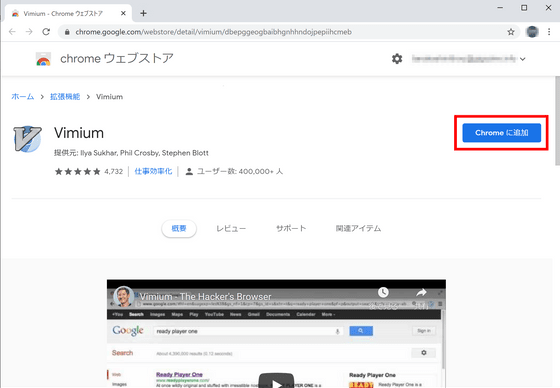Bookmark page with star icon
Image resolution: width=560 pixels, height=388 pixels.
click(x=511, y=32)
